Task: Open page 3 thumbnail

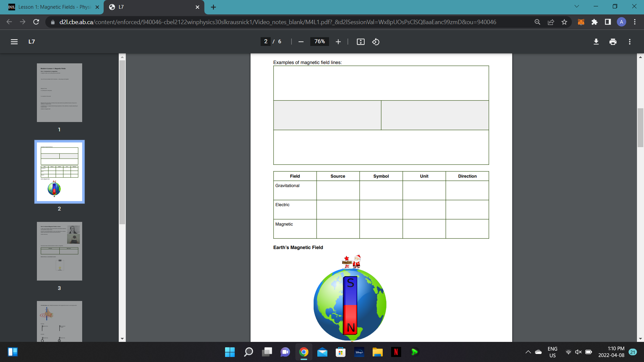Action: click(59, 251)
